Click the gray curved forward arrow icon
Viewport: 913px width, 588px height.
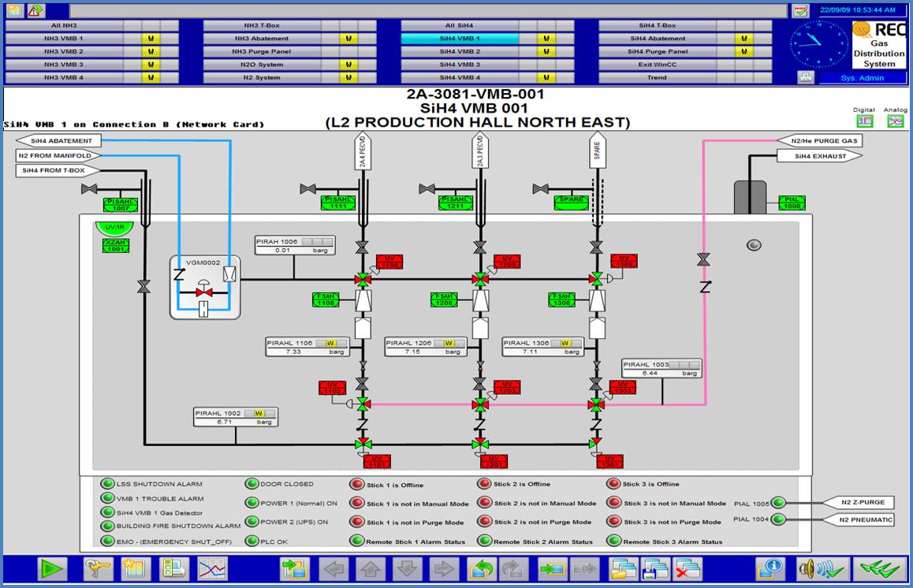[513, 569]
